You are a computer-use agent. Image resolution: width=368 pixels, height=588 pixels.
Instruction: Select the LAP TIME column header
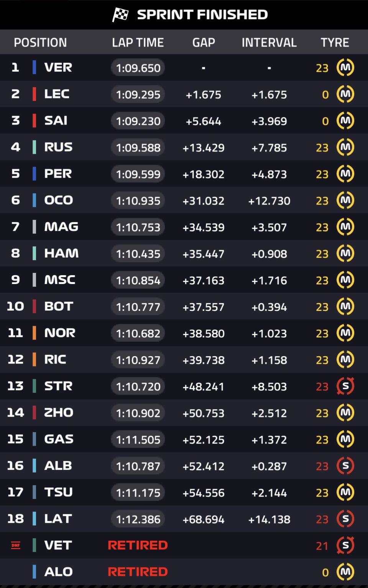click(138, 42)
